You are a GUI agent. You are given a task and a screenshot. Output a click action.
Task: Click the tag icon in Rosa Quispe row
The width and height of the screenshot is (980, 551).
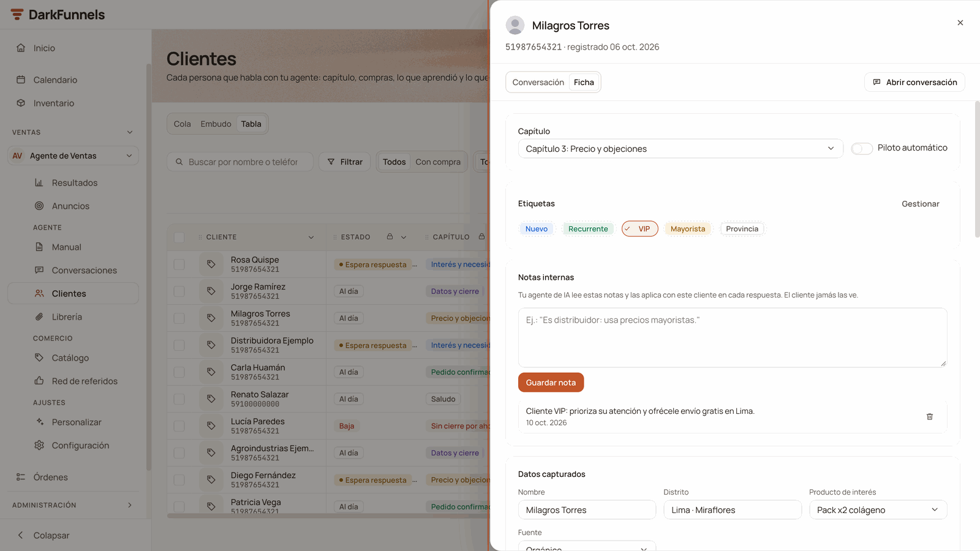211,264
